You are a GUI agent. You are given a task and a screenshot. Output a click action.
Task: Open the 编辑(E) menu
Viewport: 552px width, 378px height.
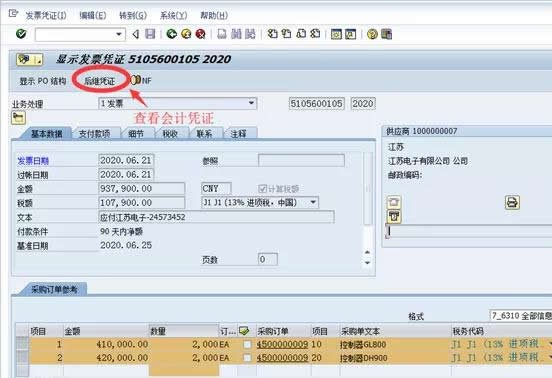click(x=93, y=15)
